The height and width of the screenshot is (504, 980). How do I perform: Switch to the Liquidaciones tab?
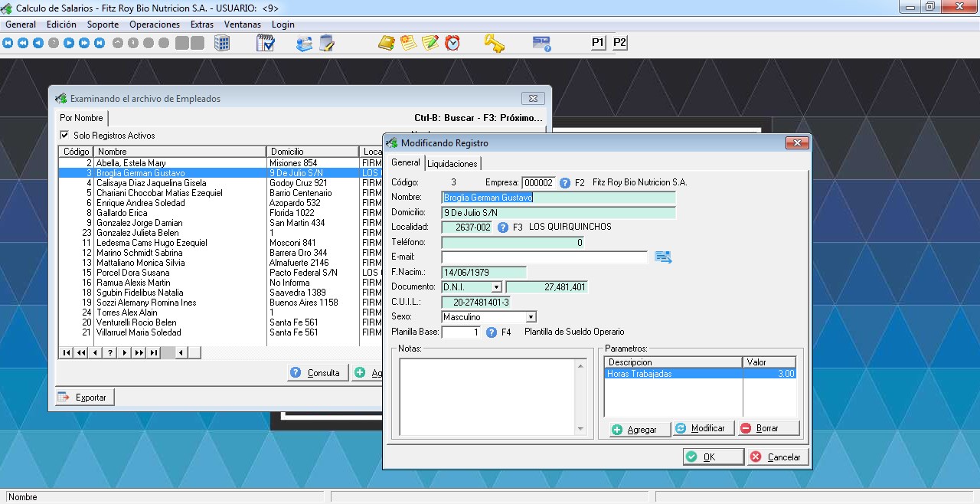(x=452, y=163)
